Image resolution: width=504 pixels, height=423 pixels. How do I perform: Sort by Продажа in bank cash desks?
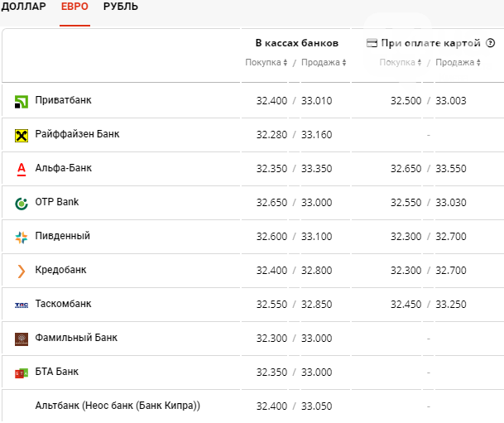pyautogui.click(x=324, y=62)
